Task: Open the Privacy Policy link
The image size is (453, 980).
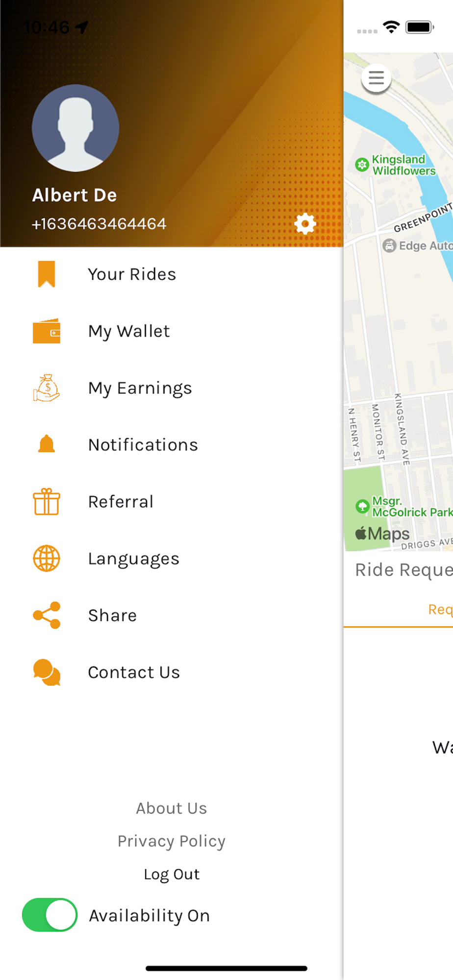Action: [x=172, y=841]
